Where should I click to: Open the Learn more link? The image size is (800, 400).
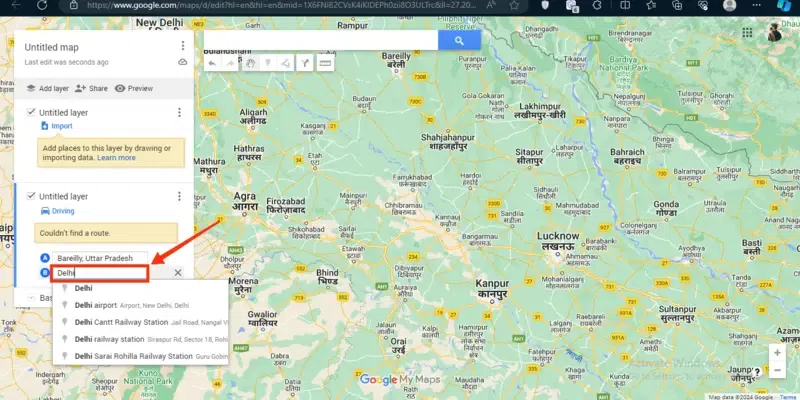116,158
